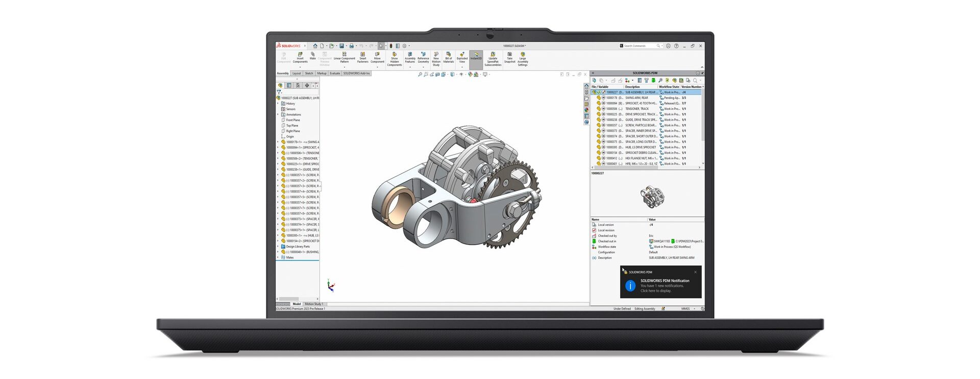The height and width of the screenshot is (379, 980).
Task: Select the Mate tool
Action: tap(312, 56)
